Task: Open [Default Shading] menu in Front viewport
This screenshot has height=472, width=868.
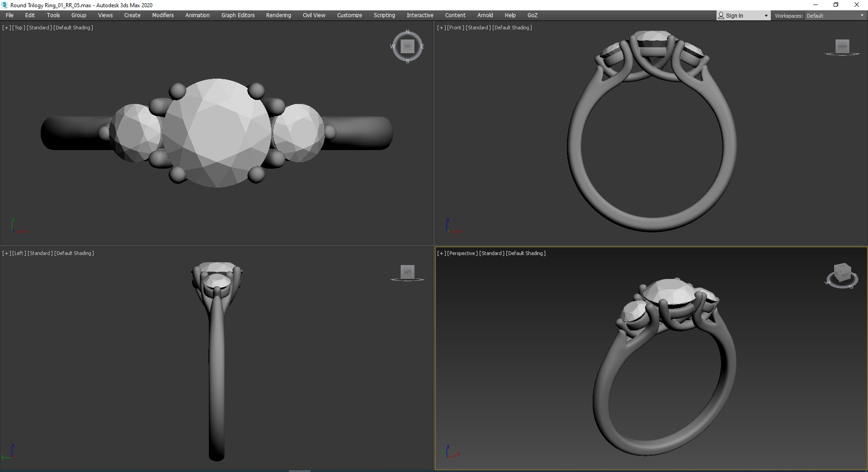Action: point(512,28)
